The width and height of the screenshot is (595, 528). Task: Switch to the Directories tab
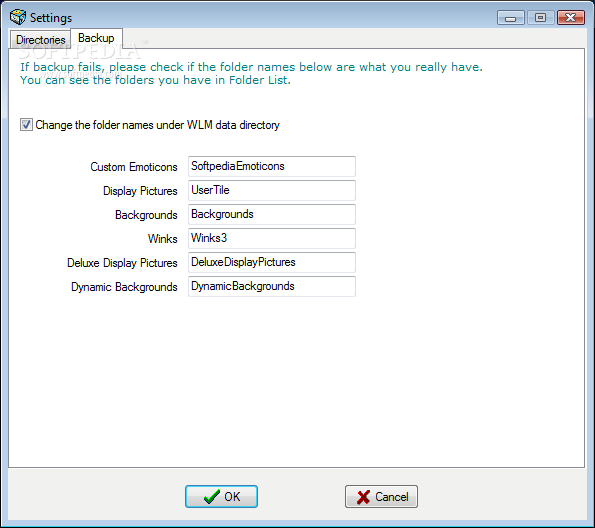41,39
